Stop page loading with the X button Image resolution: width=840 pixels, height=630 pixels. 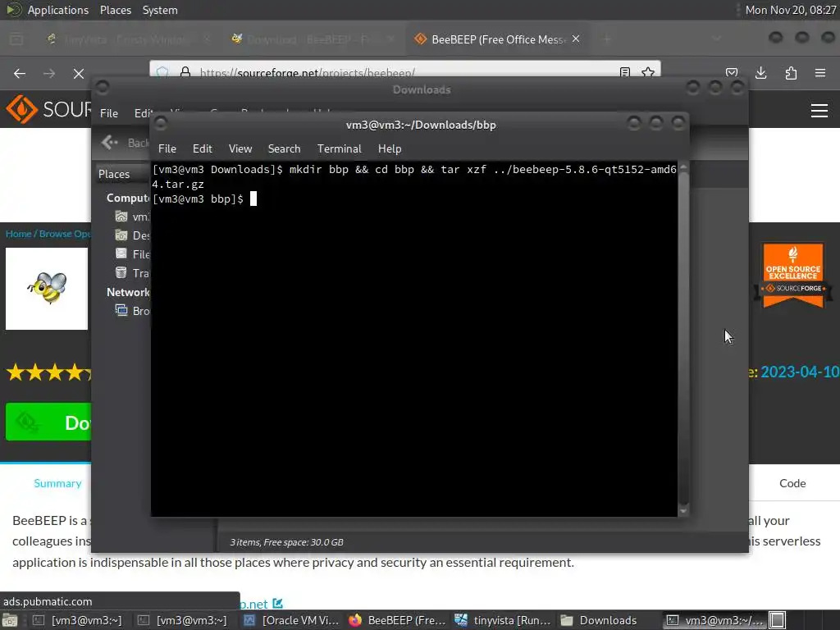(79, 73)
